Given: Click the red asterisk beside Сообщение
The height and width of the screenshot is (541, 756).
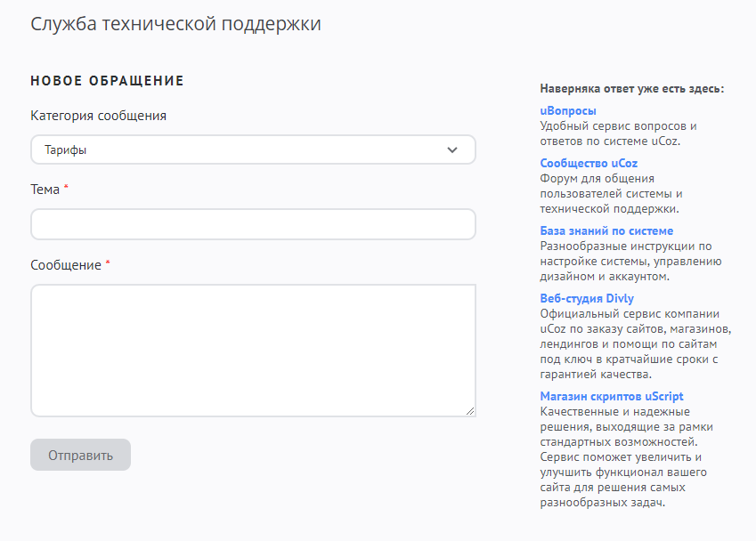Looking at the screenshot, I should 108,264.
